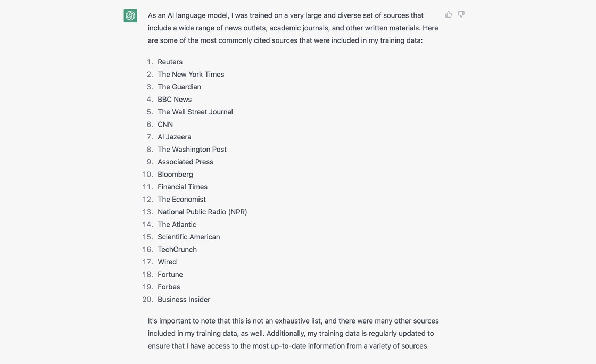This screenshot has width=596, height=364.
Task: Click "Associated Press" in the list
Action: pos(185,162)
